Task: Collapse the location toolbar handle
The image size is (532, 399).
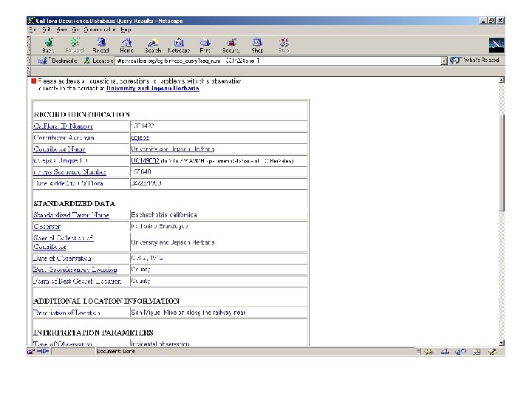Action: pos(29,61)
